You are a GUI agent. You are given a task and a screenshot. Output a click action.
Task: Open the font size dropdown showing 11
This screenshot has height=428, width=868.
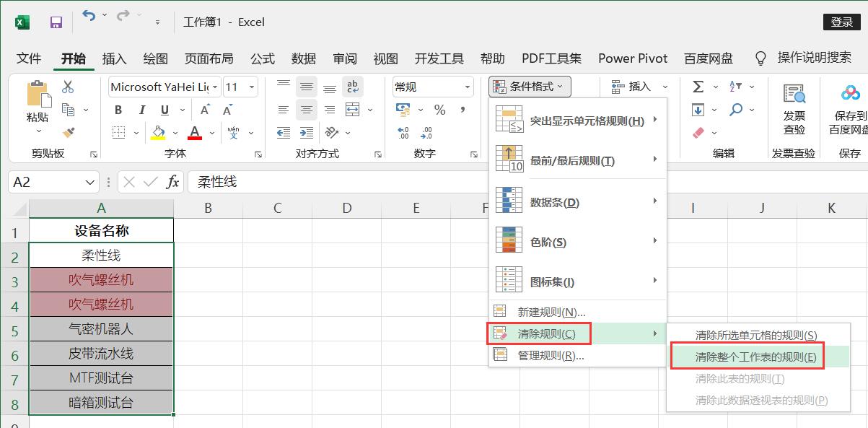click(251, 87)
